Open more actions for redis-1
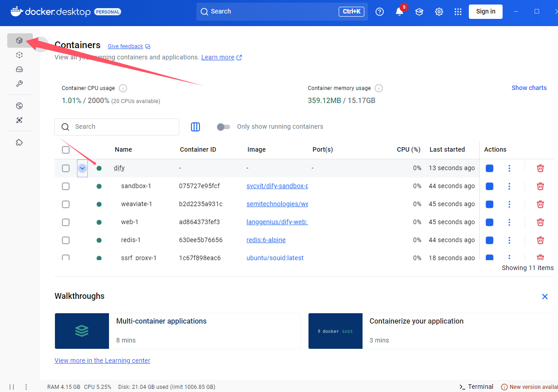 click(509, 240)
